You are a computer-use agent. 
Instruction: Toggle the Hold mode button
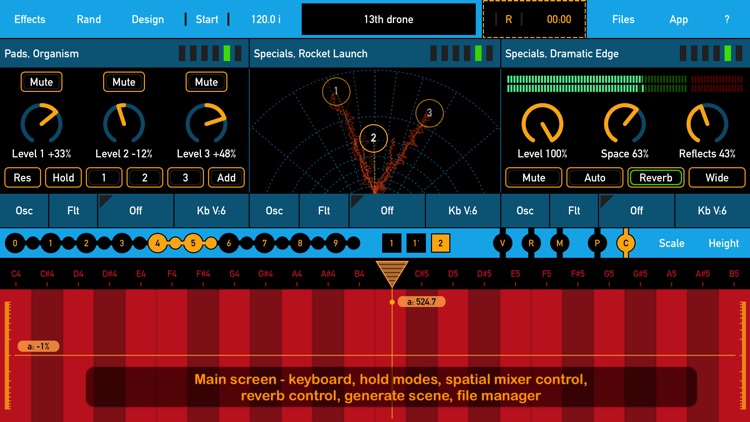pos(63,178)
